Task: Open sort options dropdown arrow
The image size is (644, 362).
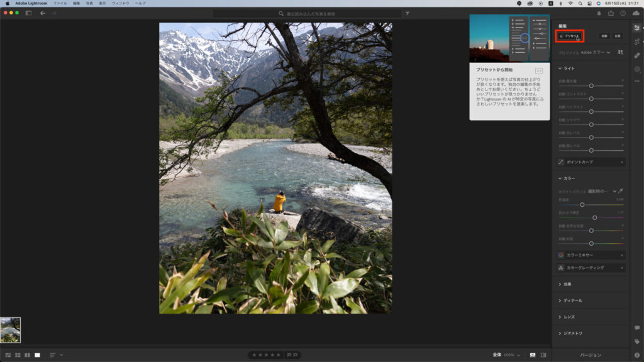Action: point(61,355)
